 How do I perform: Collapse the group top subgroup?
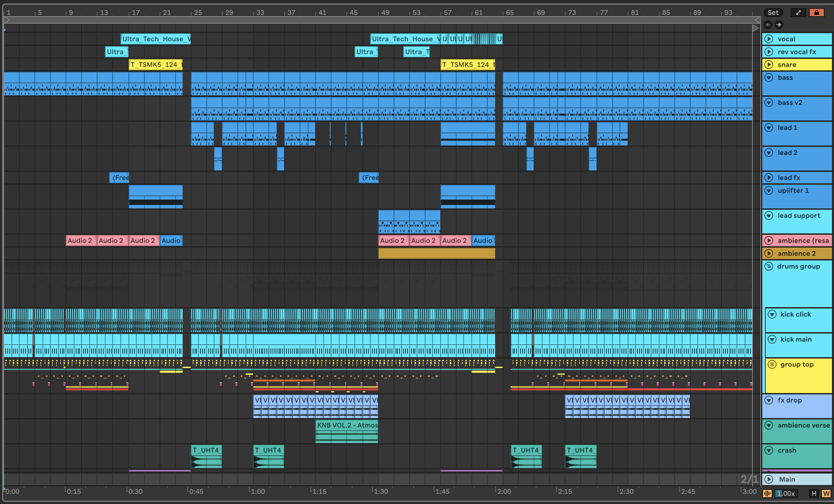click(772, 365)
